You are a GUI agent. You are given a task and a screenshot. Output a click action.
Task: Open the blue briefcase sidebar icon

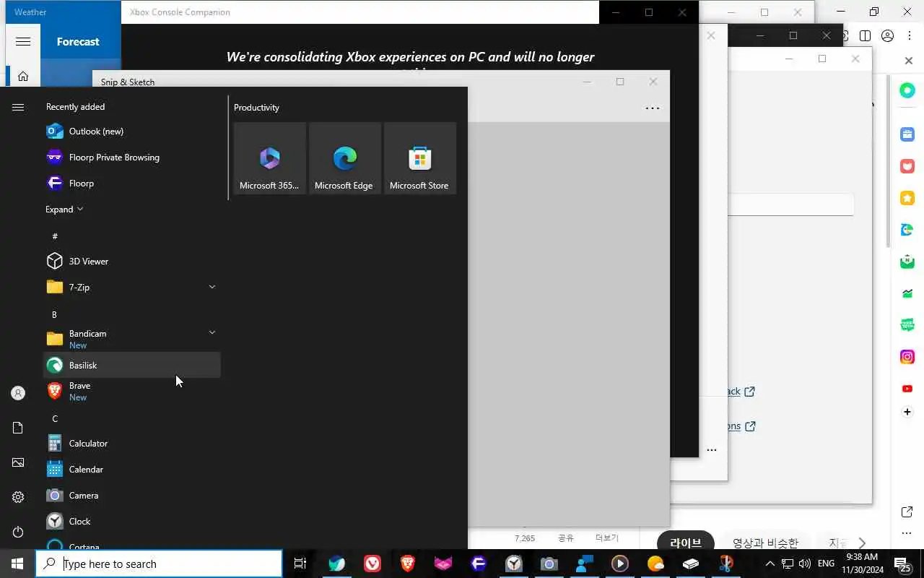click(907, 134)
